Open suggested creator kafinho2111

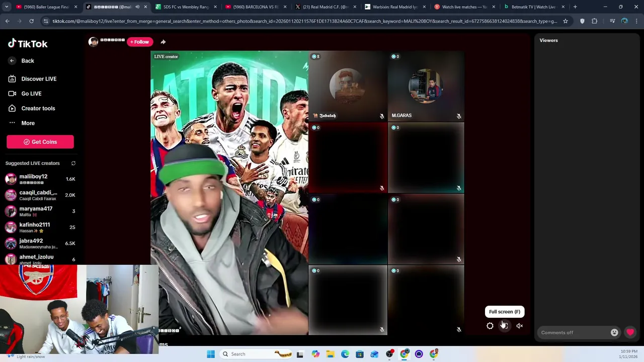point(40,227)
